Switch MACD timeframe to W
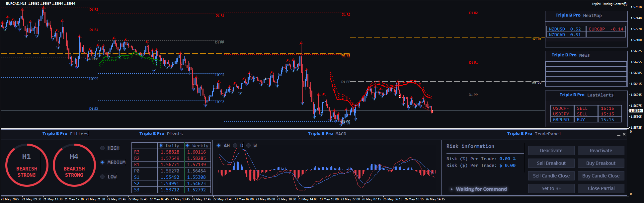 249,146
